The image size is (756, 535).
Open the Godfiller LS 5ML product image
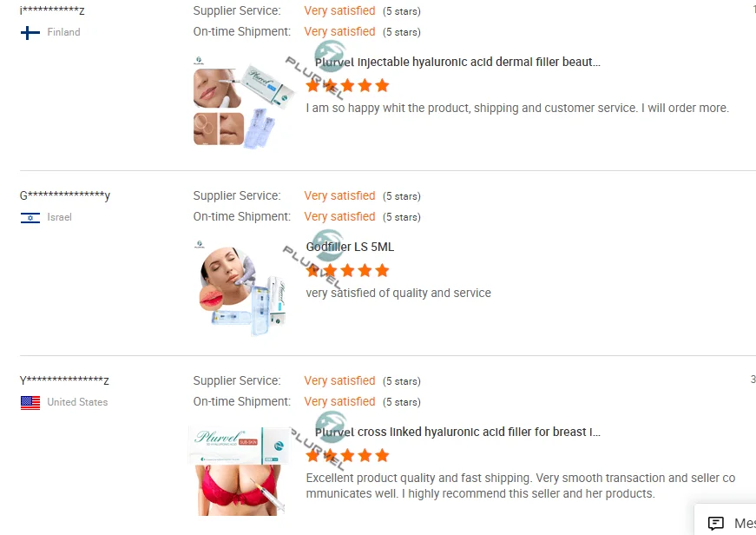(243, 287)
